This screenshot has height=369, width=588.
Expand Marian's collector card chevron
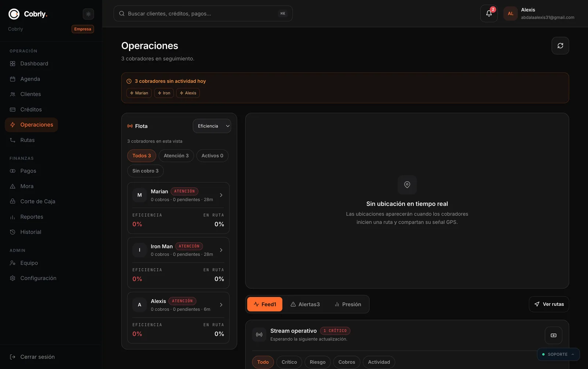(221, 195)
